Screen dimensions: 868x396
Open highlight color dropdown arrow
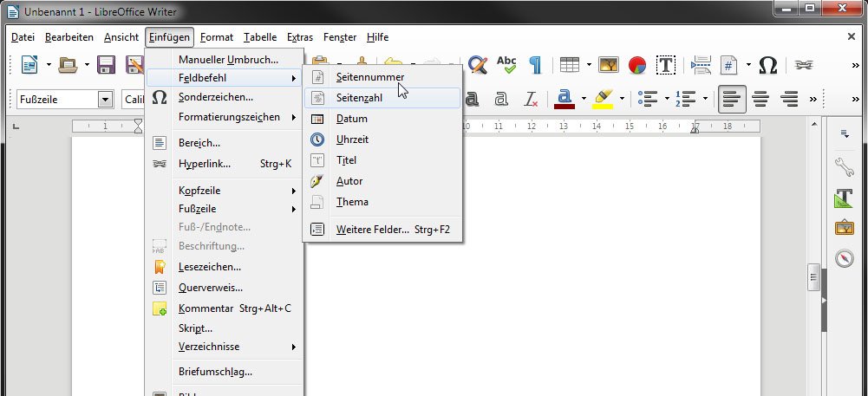(x=622, y=100)
